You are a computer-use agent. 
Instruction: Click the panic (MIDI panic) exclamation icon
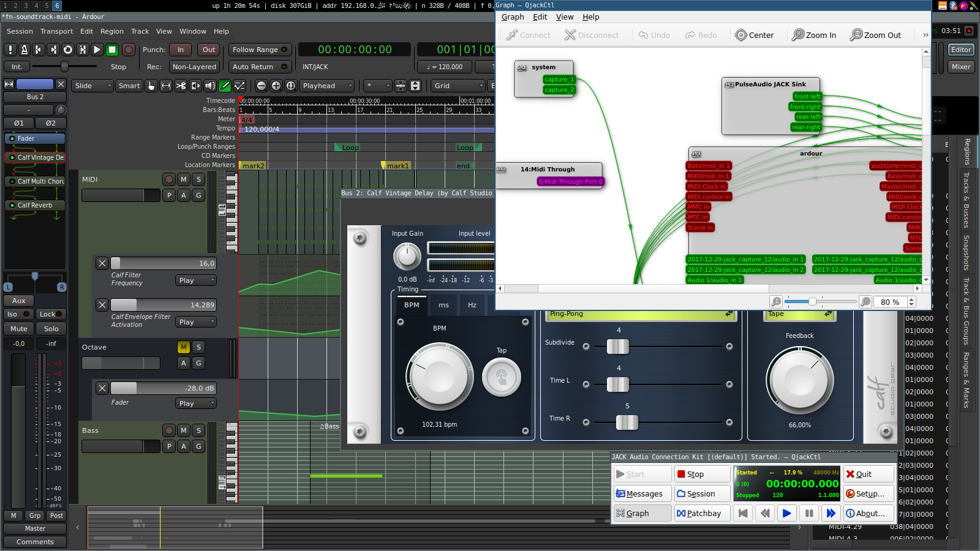[10, 50]
